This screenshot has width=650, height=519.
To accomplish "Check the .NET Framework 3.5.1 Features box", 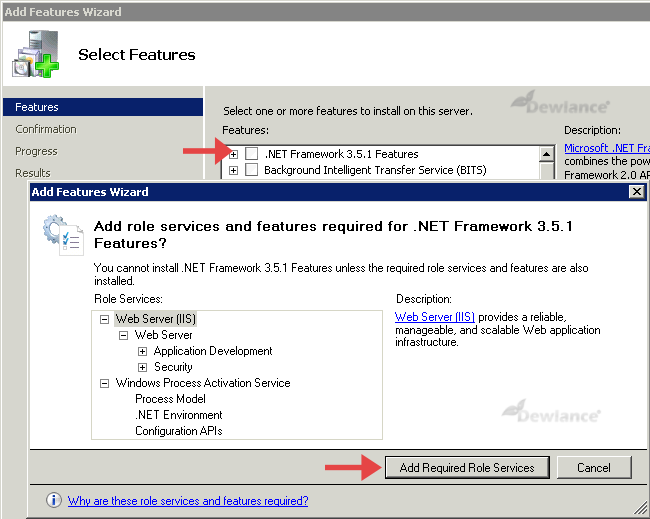I will [x=251, y=154].
